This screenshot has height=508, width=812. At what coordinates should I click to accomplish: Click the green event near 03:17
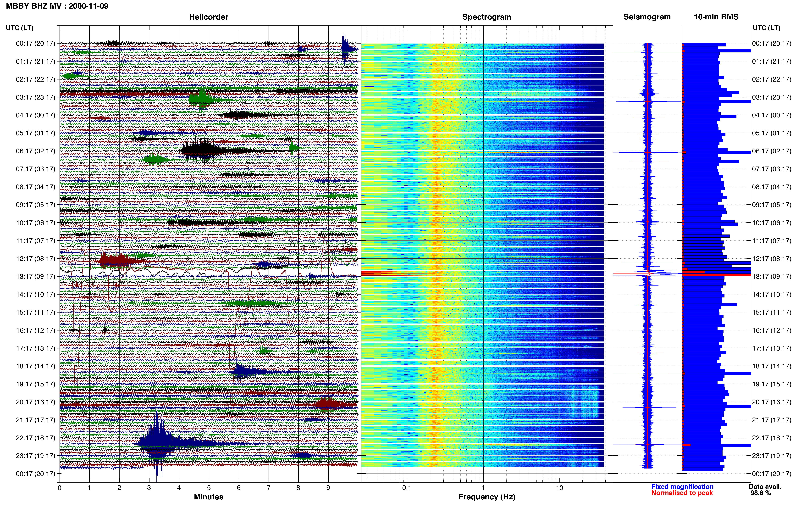point(201,100)
